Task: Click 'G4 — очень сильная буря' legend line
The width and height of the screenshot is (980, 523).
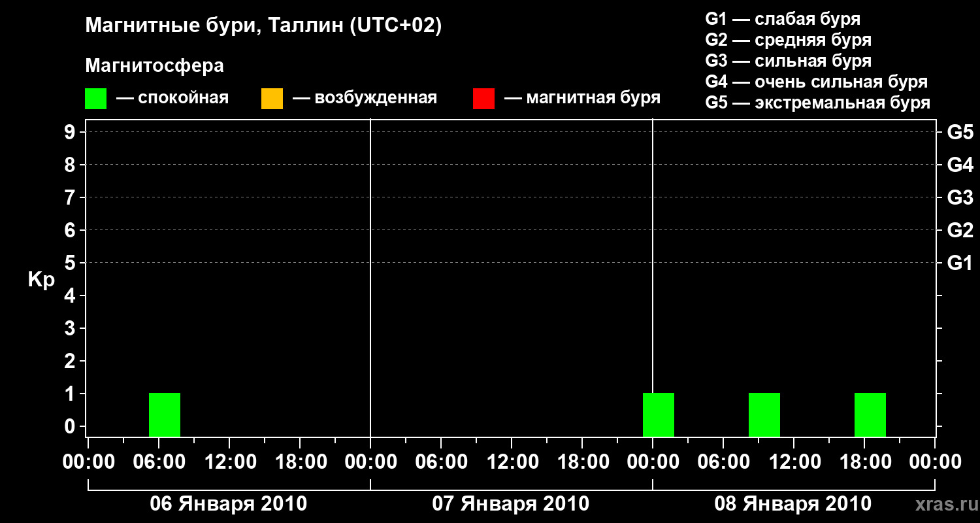Action: [x=817, y=82]
